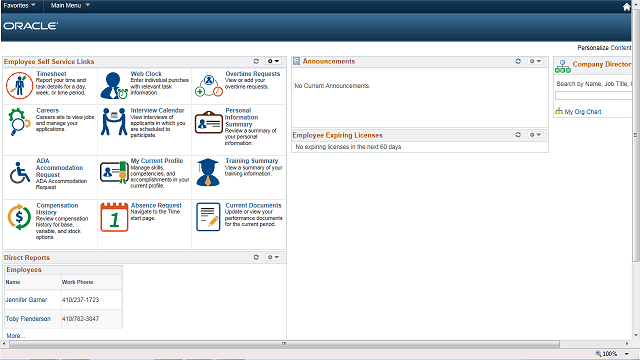Image resolution: width=640 pixels, height=360 pixels.
Task: Open the Overtime Requests icon
Action: [x=209, y=86]
